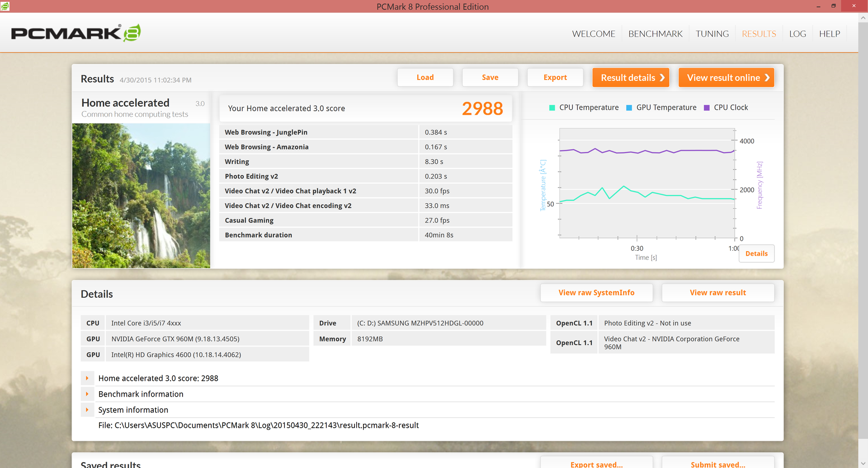Select the RESULTS tab
Viewport: 868px width, 468px height.
click(x=759, y=34)
